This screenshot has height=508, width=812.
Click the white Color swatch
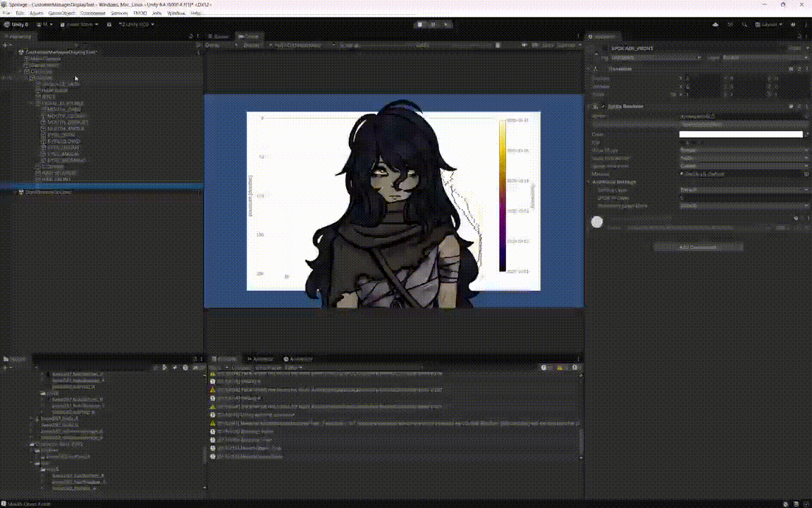tap(741, 134)
